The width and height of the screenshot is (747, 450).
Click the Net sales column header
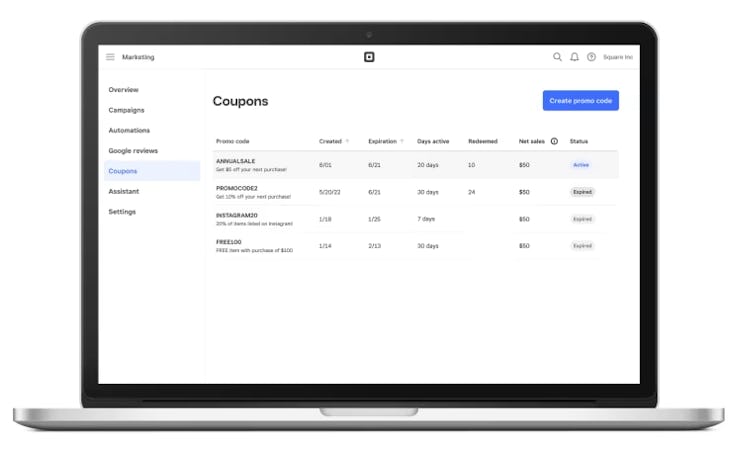532,141
